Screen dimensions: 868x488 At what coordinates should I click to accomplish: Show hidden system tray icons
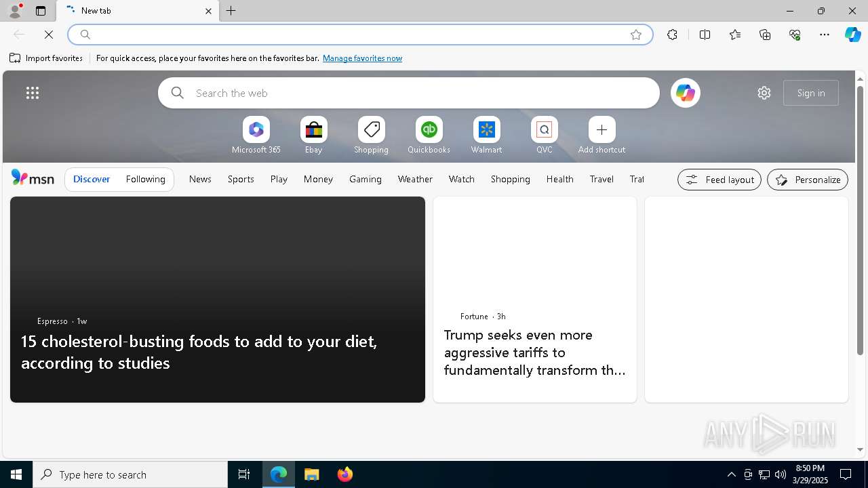tap(731, 474)
